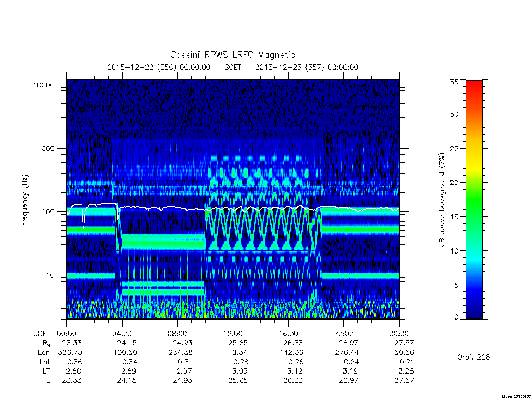
Task: Click the Rs row label
Action: pyautogui.click(x=46, y=344)
